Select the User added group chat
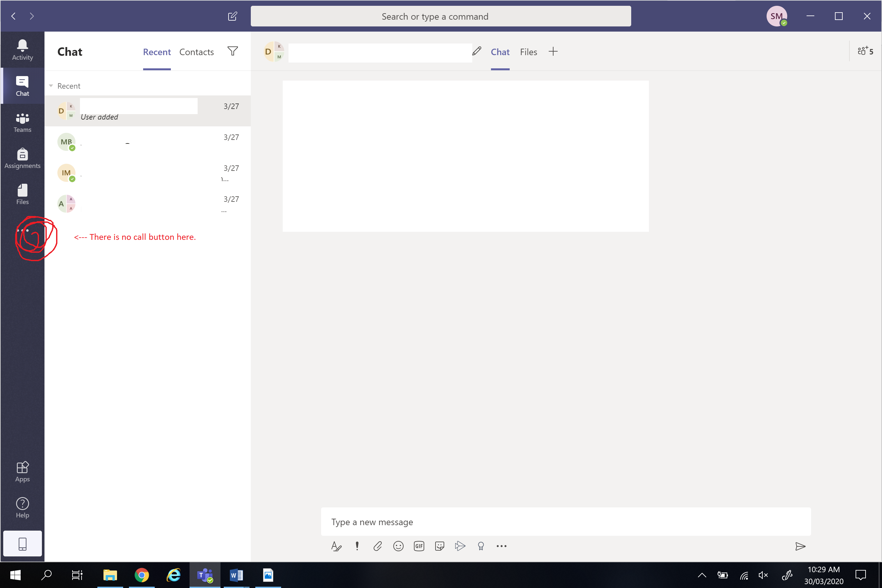 [x=148, y=111]
